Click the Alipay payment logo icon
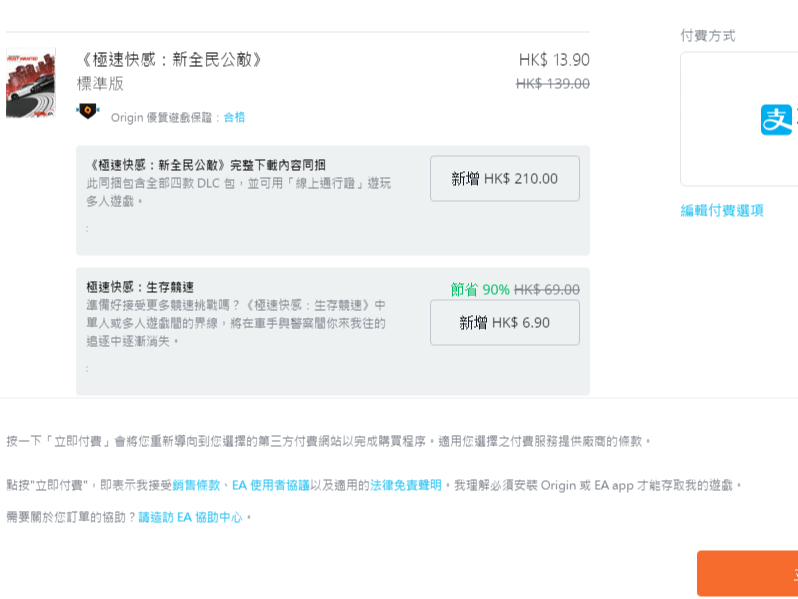Screen dimensions: 798x599 point(776,120)
